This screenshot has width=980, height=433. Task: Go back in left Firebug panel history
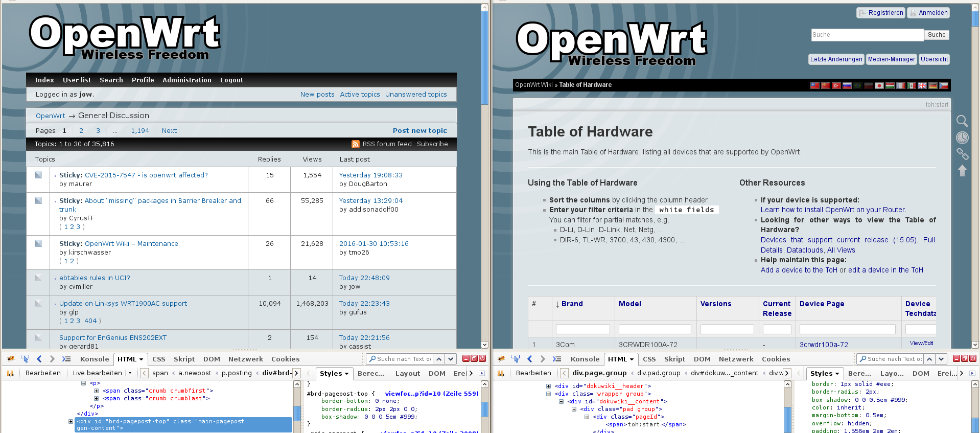39,359
